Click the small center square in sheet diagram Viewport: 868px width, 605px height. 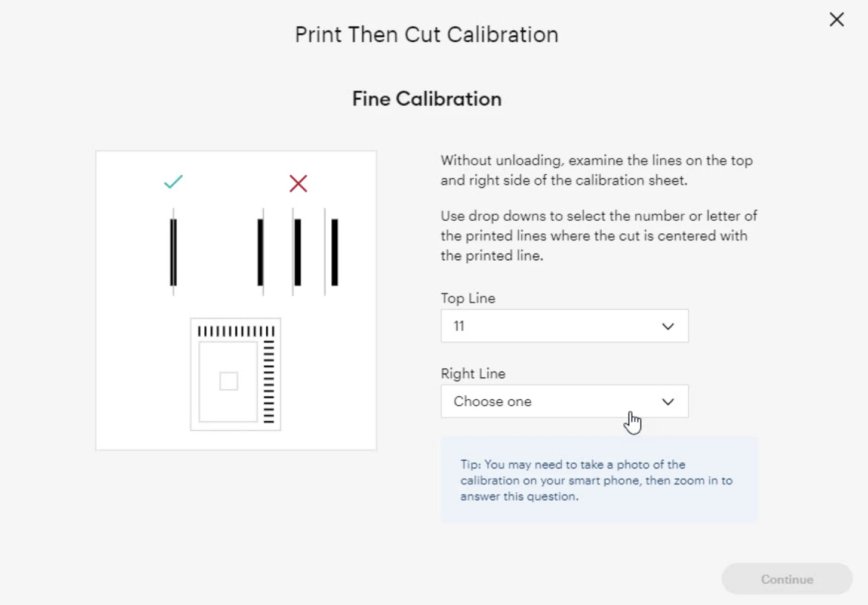click(229, 381)
